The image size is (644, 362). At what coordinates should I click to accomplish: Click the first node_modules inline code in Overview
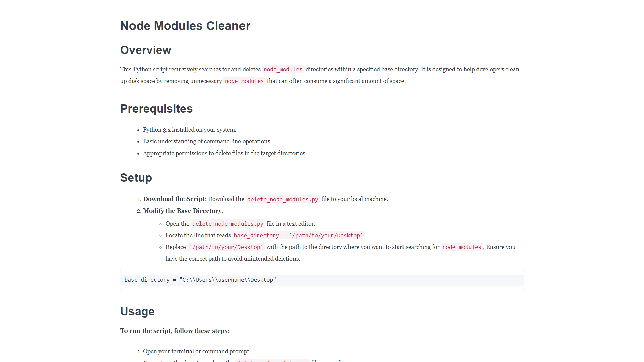pos(283,69)
